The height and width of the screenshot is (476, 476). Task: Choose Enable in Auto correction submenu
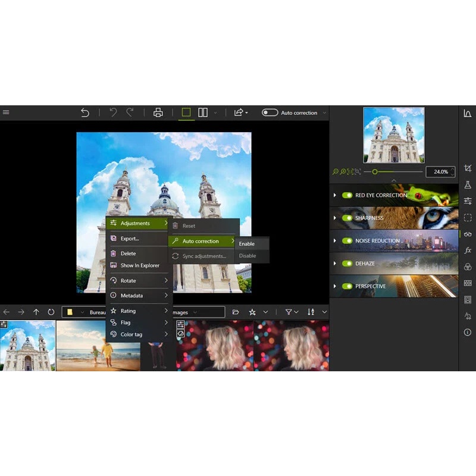(x=247, y=244)
